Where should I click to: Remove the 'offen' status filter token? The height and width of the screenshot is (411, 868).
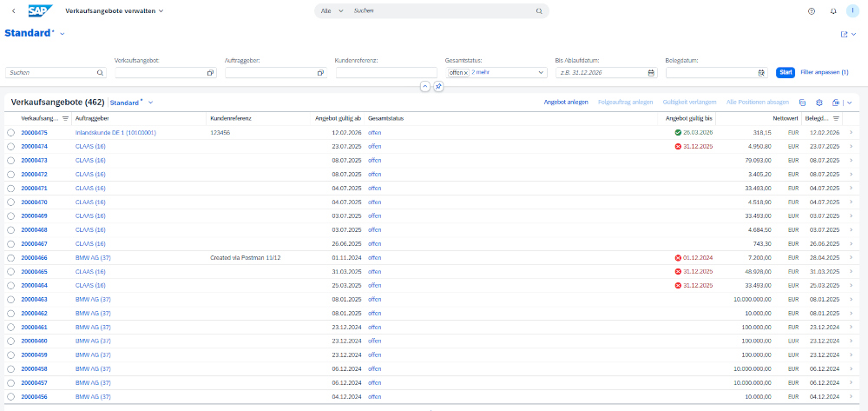point(465,73)
